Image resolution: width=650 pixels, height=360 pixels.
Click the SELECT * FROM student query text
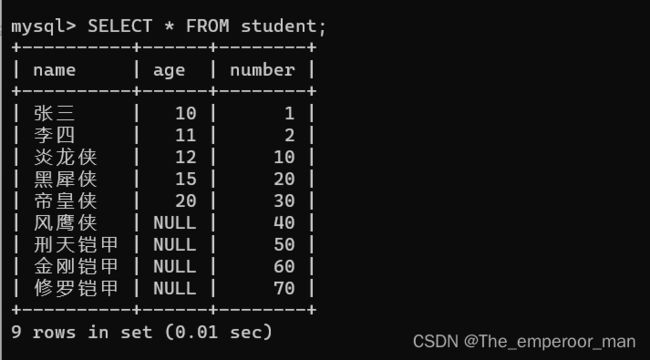pyautogui.click(x=207, y=27)
